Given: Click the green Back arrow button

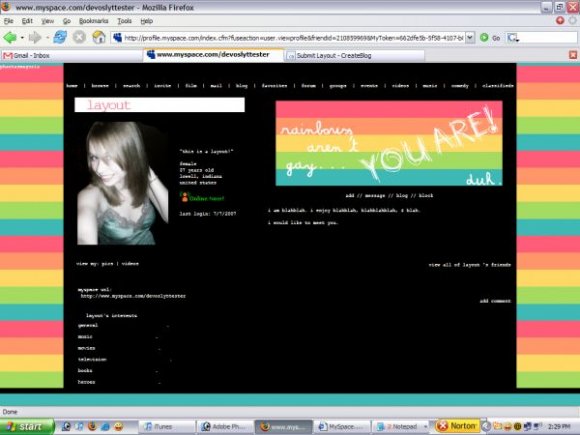Looking at the screenshot, I should click(10, 37).
